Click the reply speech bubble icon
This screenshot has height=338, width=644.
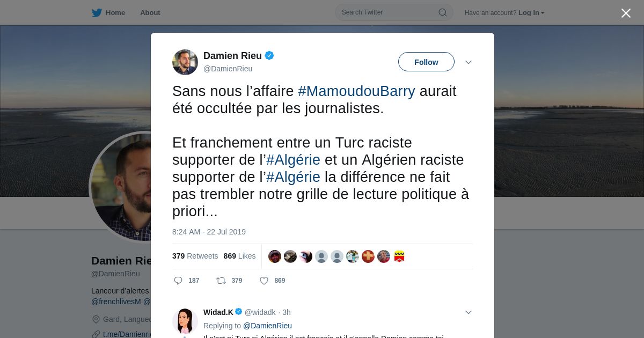[179, 281]
